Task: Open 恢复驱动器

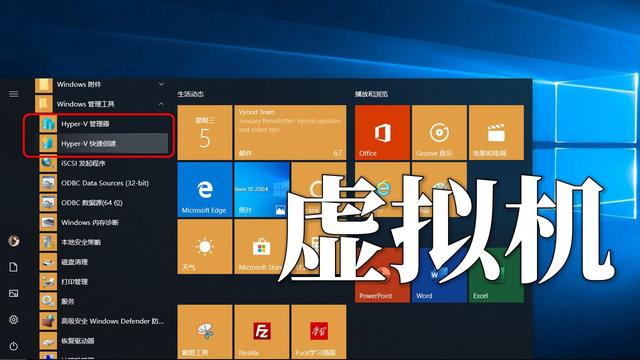Action: point(103,341)
